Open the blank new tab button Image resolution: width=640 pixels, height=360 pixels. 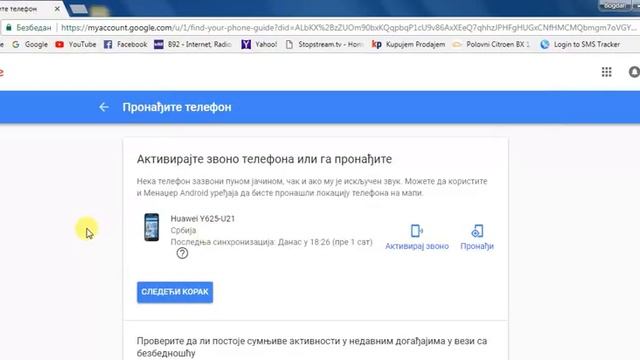point(78,9)
